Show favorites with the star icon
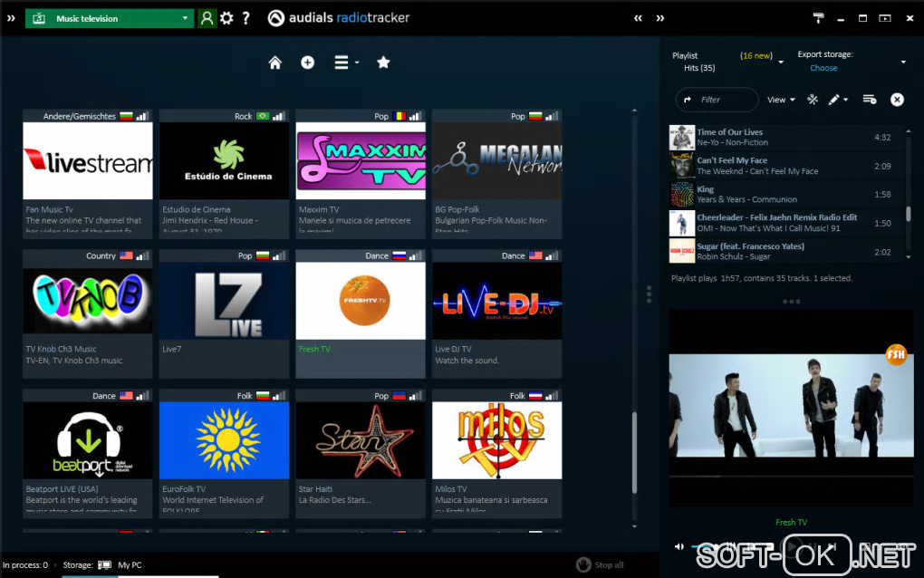924x578 pixels. click(383, 62)
